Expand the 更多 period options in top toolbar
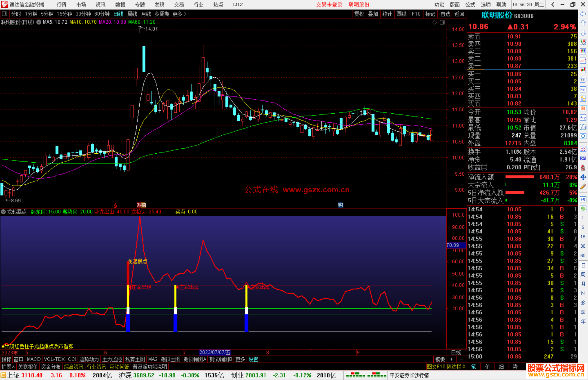This screenshot has height=380, width=588. click(x=179, y=14)
